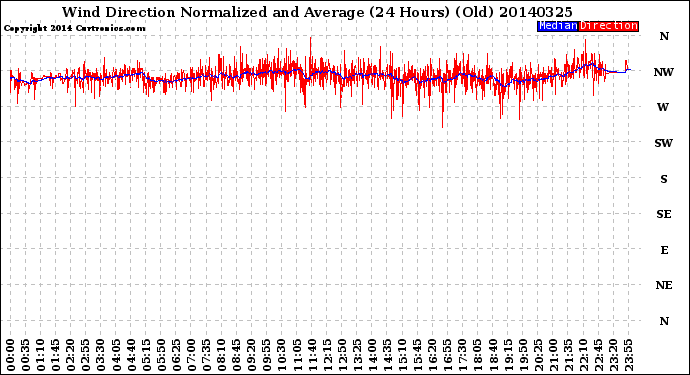
Task: Click the 12:50 time axis label
Action: point(342,355)
